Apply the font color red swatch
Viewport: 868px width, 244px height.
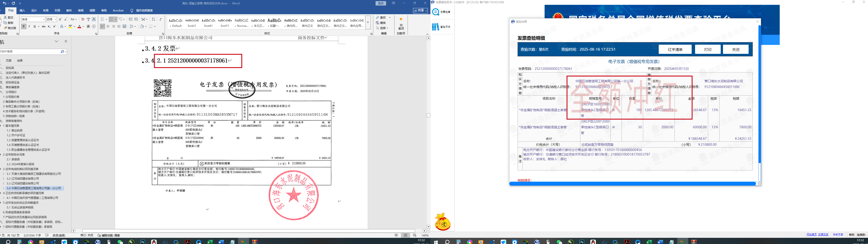(80, 26)
